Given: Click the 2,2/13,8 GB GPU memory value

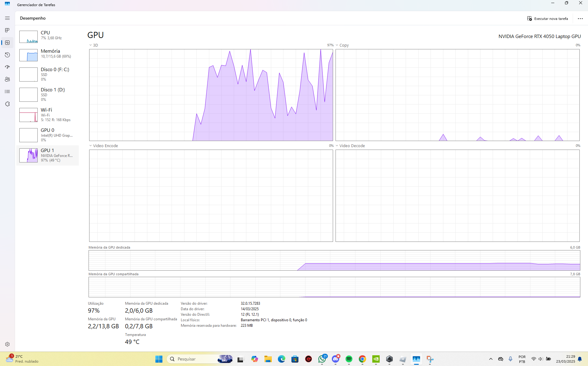Looking at the screenshot, I should click(103, 326).
